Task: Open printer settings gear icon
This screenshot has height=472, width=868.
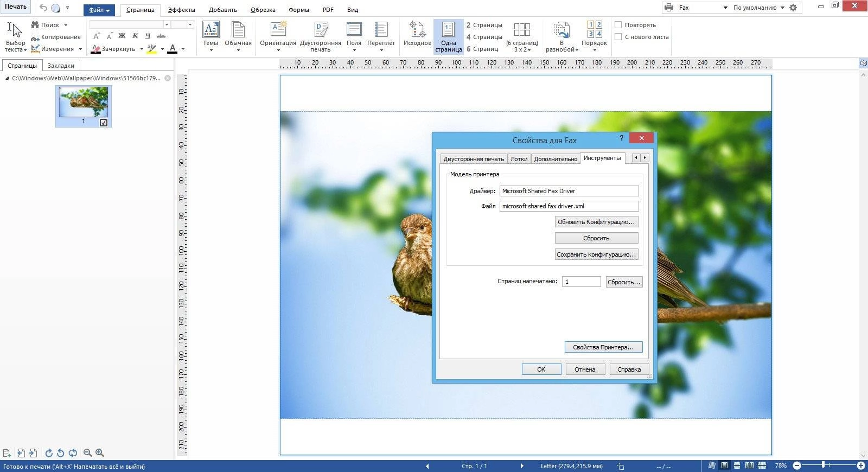Action: 793,8
